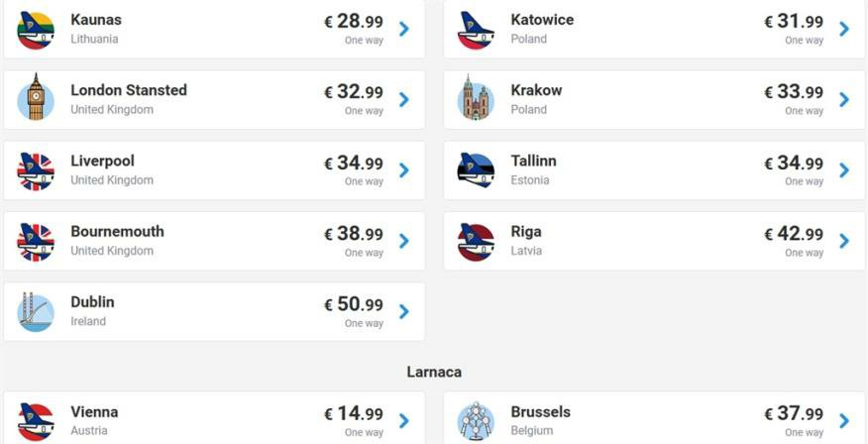Click the London Stansted Big Ben icon
The width and height of the screenshot is (868, 444).
36,99
